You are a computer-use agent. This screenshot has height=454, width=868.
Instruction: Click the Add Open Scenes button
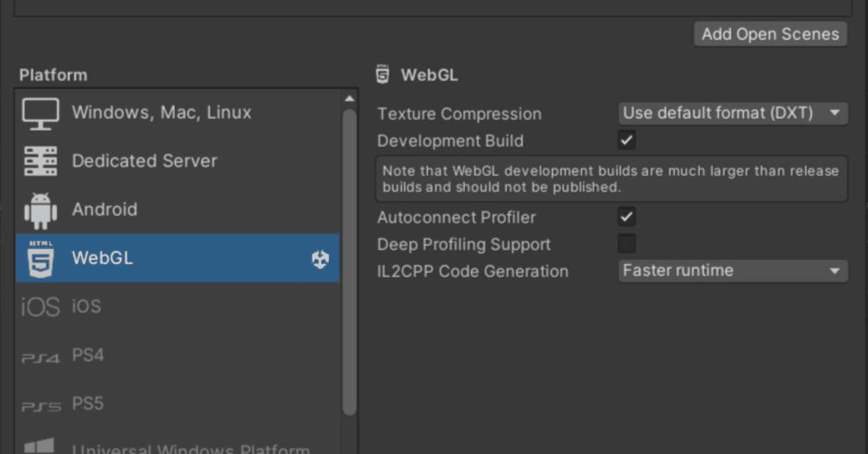pos(770,33)
